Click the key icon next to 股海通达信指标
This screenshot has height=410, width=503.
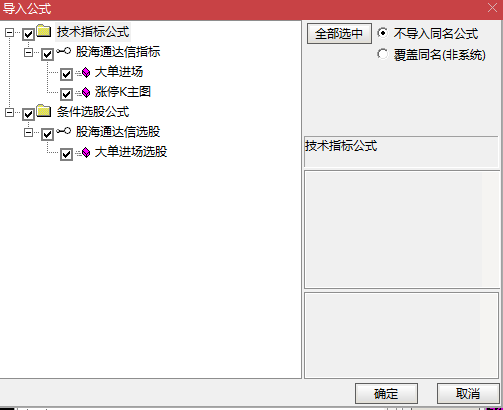click(63, 51)
